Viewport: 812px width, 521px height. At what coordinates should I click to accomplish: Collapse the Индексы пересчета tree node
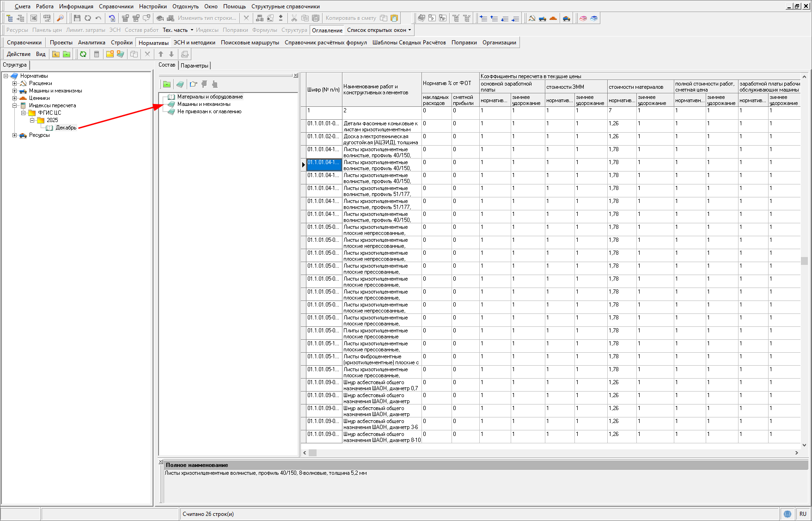pyautogui.click(x=14, y=105)
